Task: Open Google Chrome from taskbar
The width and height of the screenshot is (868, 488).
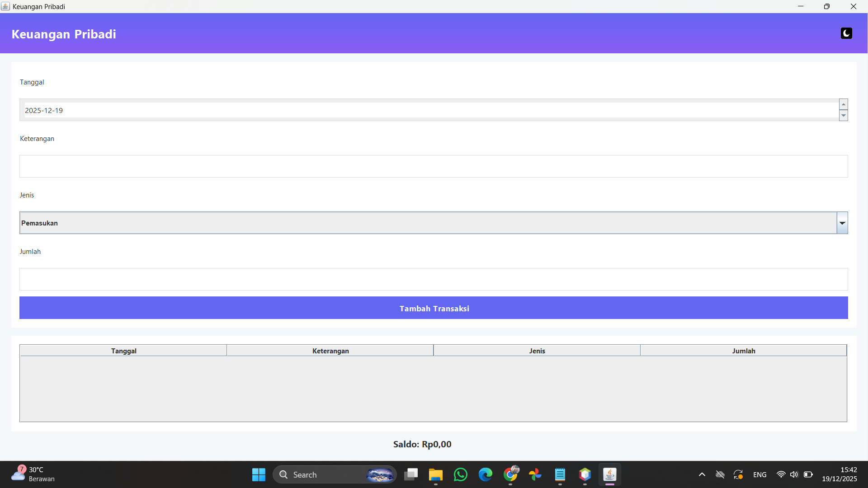Action: (x=511, y=474)
